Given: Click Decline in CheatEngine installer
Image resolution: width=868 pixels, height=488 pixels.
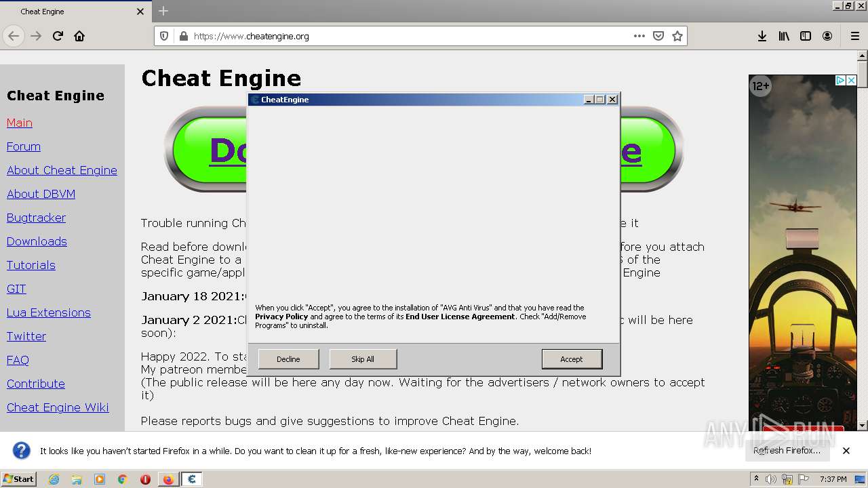Looking at the screenshot, I should pos(288,359).
